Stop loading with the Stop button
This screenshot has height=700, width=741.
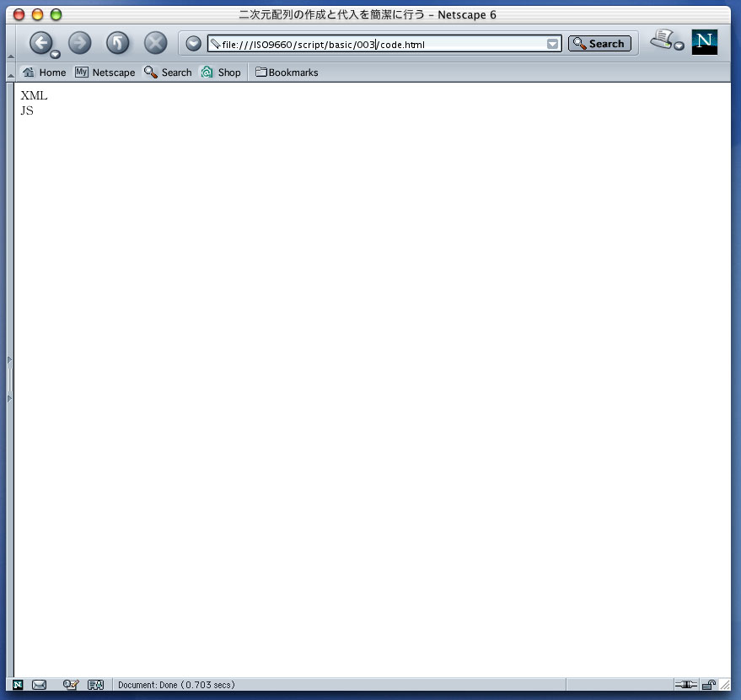[x=155, y=42]
